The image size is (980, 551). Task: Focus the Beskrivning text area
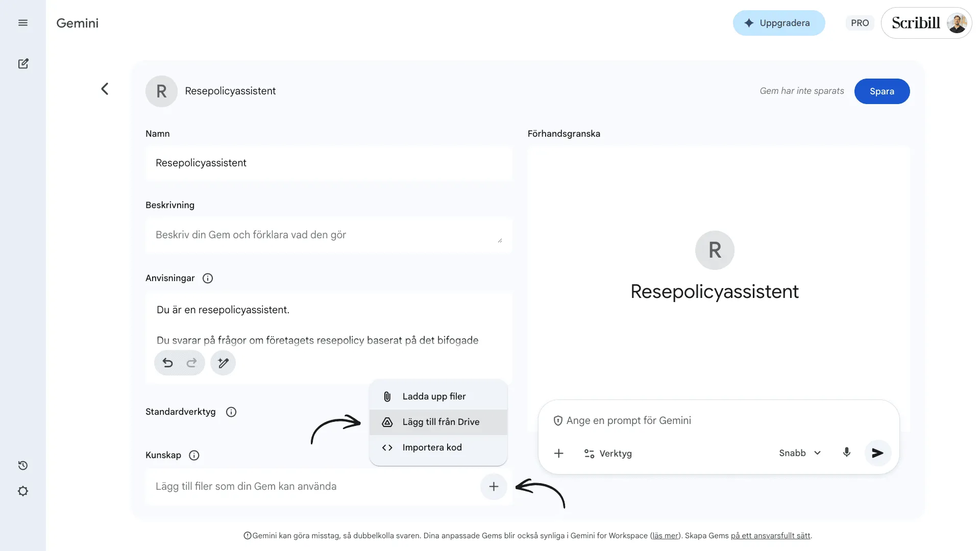(x=329, y=235)
